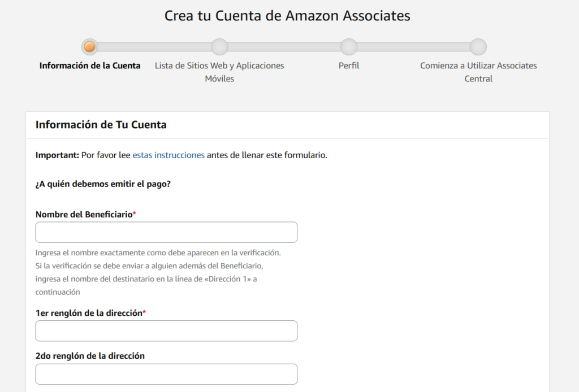Screen dimensions: 579x392
Task: Click progress bar between first and second steps
Action: point(155,47)
